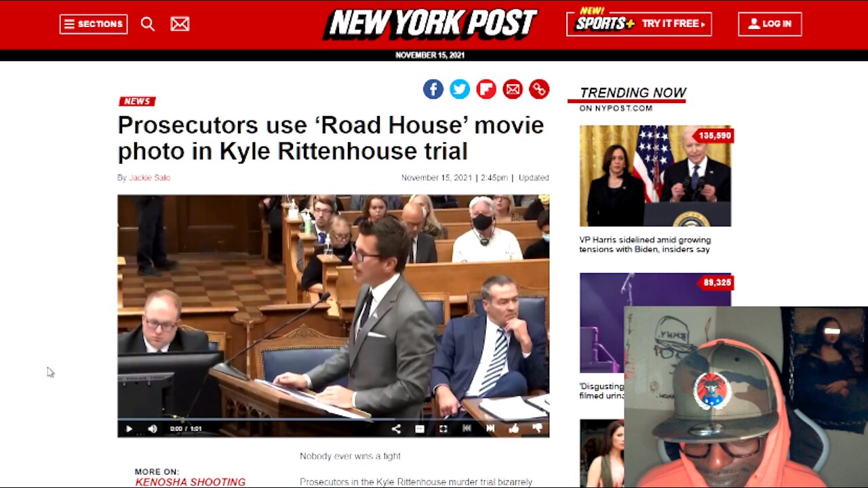Share article via red email icon
This screenshot has width=868, height=488.
(513, 89)
